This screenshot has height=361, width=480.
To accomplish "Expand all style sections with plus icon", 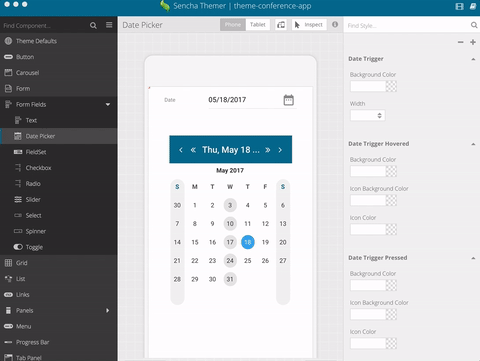I will [x=473, y=42].
